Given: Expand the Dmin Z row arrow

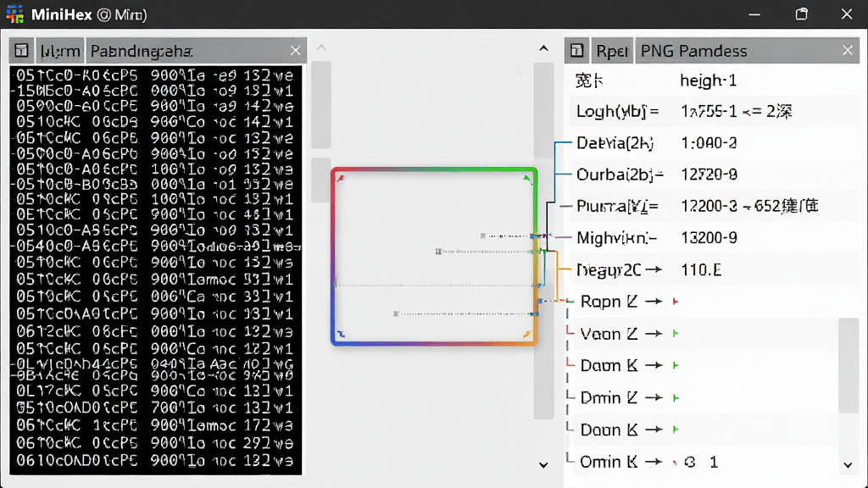Looking at the screenshot, I should tap(654, 398).
